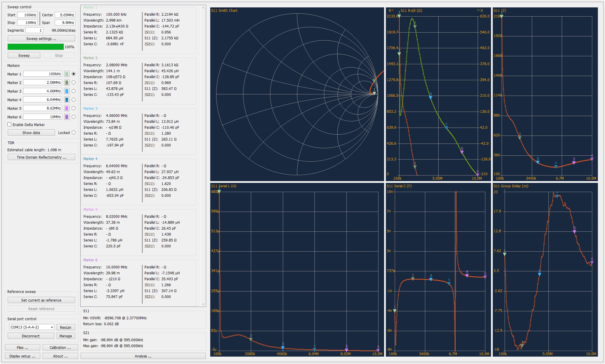Click marker 4 on the S11 |Z| chart
The height and width of the screenshot is (364, 605).
pyautogui.click(x=556, y=167)
